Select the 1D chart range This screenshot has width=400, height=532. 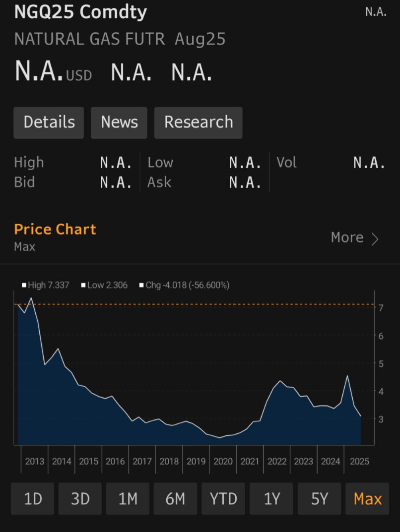tap(33, 499)
